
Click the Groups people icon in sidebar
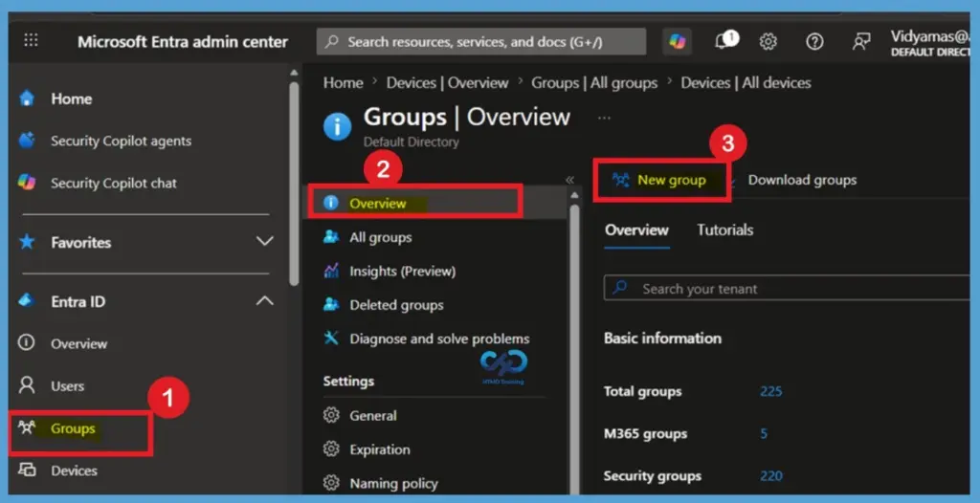pos(27,428)
